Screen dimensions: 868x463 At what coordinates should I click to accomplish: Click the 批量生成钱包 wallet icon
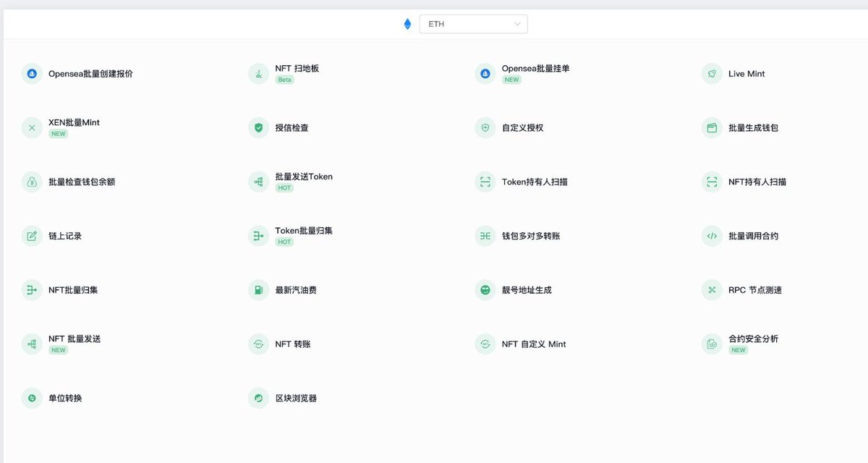[712, 127]
